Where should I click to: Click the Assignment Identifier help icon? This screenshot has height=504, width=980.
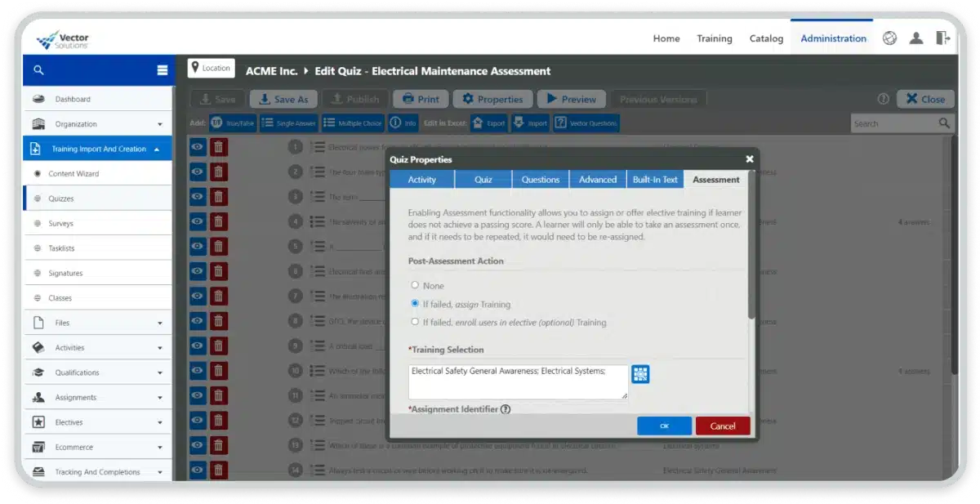[506, 409]
